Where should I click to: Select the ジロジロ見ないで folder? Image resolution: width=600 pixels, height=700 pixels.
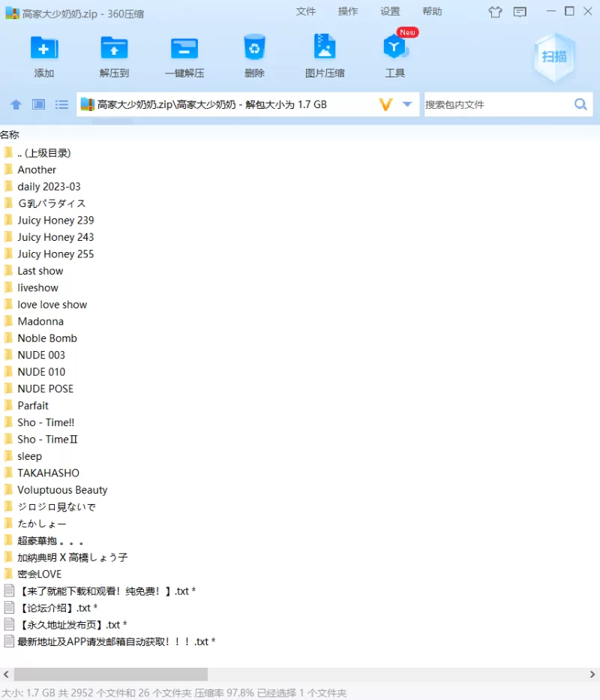[57, 506]
